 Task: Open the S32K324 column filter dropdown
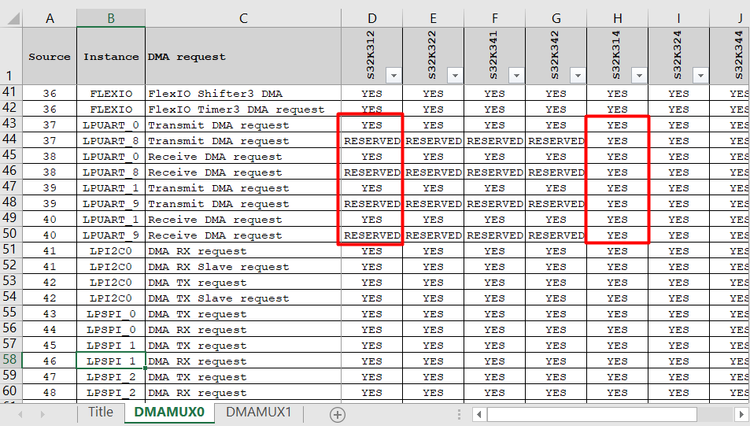[x=700, y=76]
